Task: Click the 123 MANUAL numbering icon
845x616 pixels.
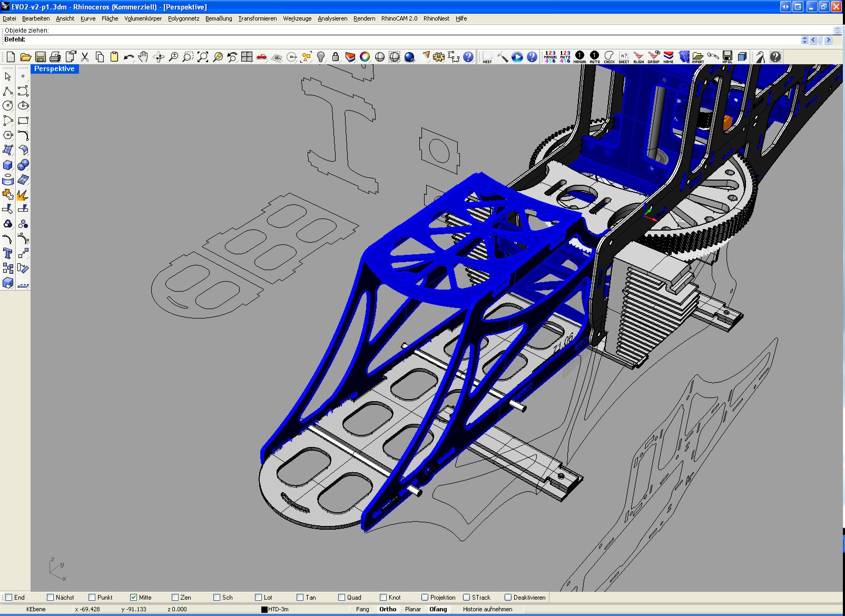Action: (x=550, y=57)
